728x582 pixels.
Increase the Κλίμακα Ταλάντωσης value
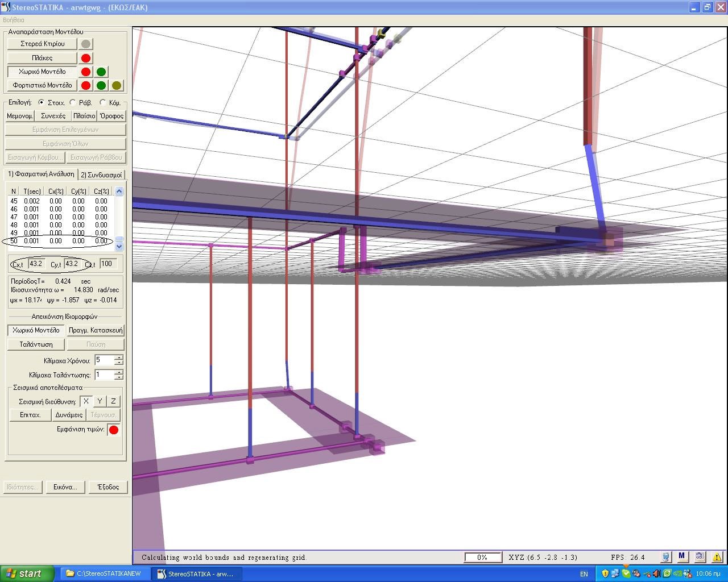coord(118,372)
